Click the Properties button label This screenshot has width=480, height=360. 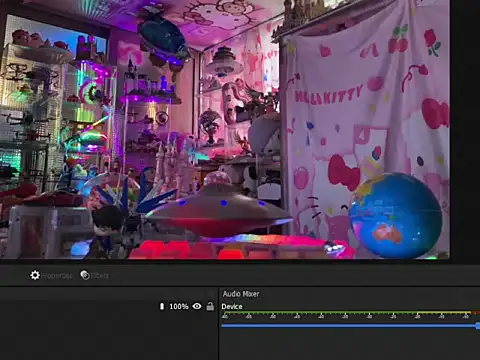click(x=57, y=276)
